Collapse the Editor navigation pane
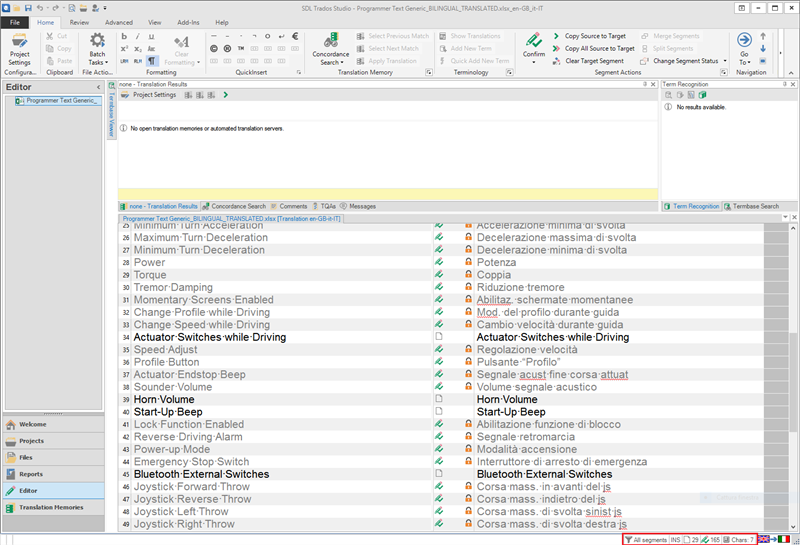 (98, 87)
